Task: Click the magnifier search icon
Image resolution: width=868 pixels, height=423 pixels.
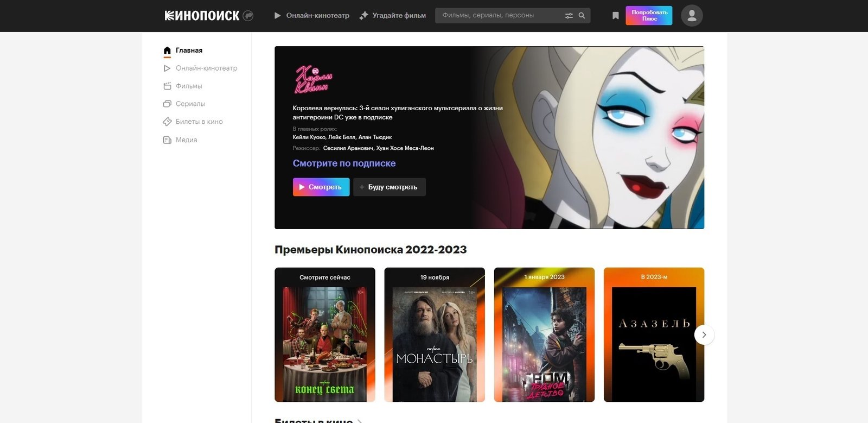Action: [582, 16]
